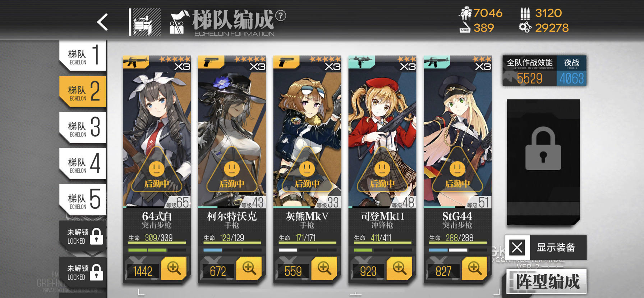Viewport: 644px width, 298px height.
Task: Select the 司登MkII character portrait
Action: point(382,132)
